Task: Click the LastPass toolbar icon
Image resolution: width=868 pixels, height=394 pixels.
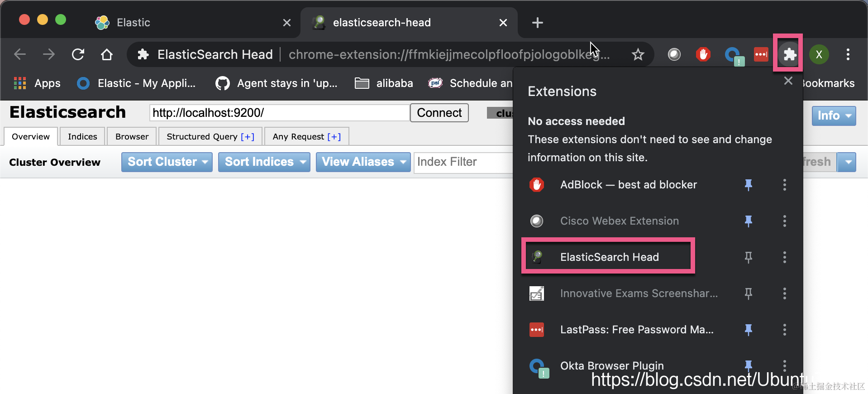Action: (x=761, y=55)
